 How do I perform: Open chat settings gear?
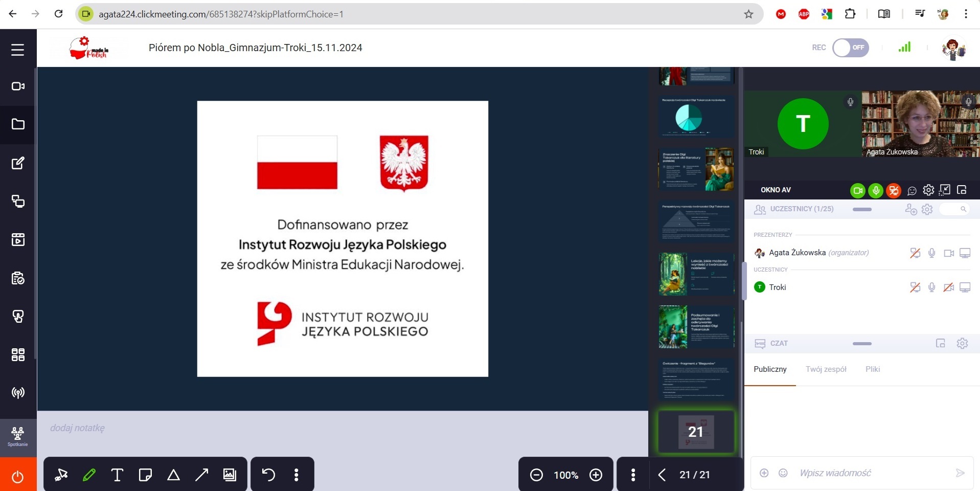pos(962,343)
